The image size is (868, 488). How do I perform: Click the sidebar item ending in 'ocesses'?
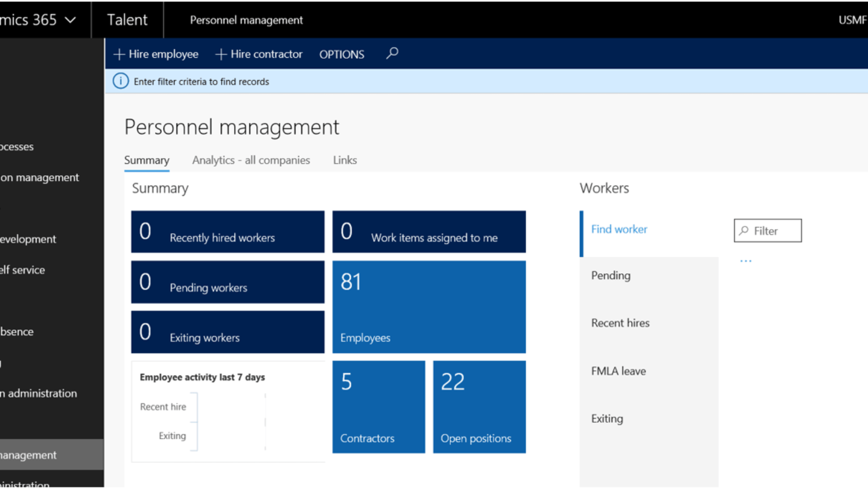(x=17, y=146)
